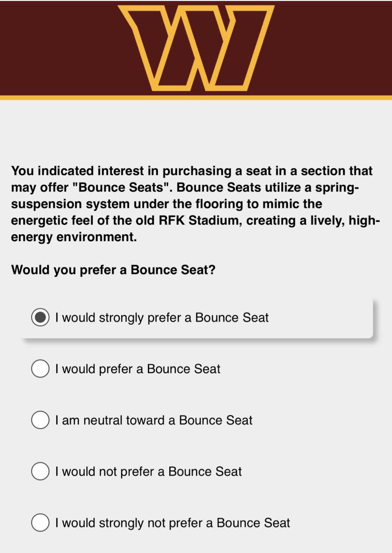Choose the 'I would prefer a Bounce Seat' radio circle
This screenshot has width=392, height=553.
coord(40,369)
